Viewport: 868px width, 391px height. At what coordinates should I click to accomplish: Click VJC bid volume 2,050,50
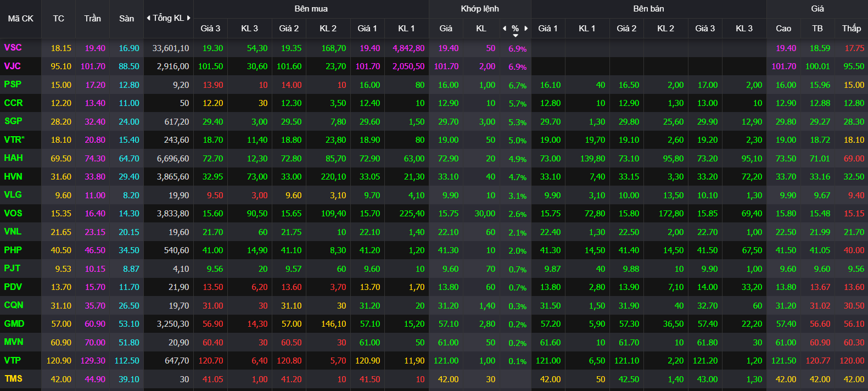(408, 66)
